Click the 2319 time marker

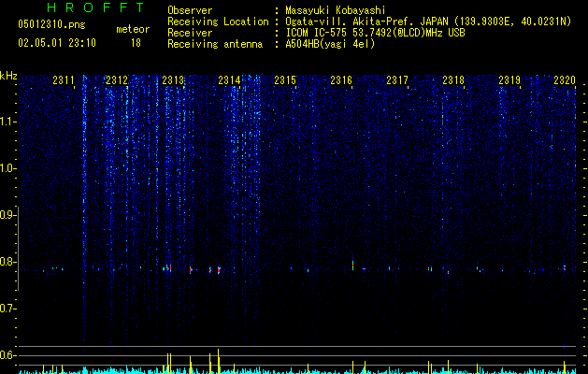pos(509,80)
